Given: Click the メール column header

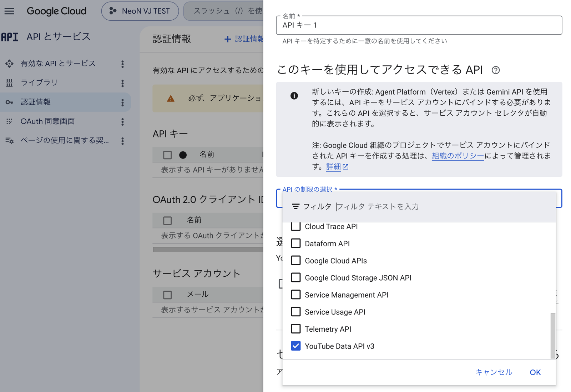Looking at the screenshot, I should pos(198,294).
